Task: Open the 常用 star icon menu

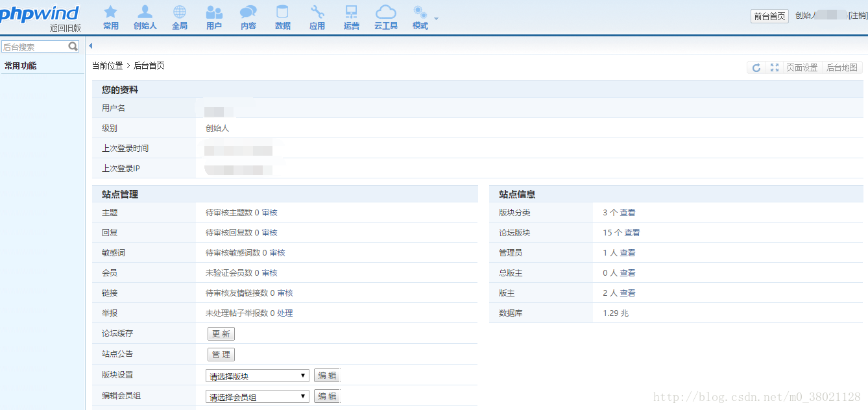Action: [x=111, y=18]
